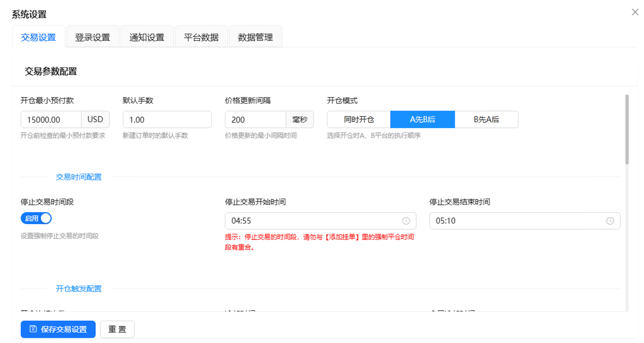
Task: Click the save icon on 保存交易设置 button
Action: click(33, 329)
